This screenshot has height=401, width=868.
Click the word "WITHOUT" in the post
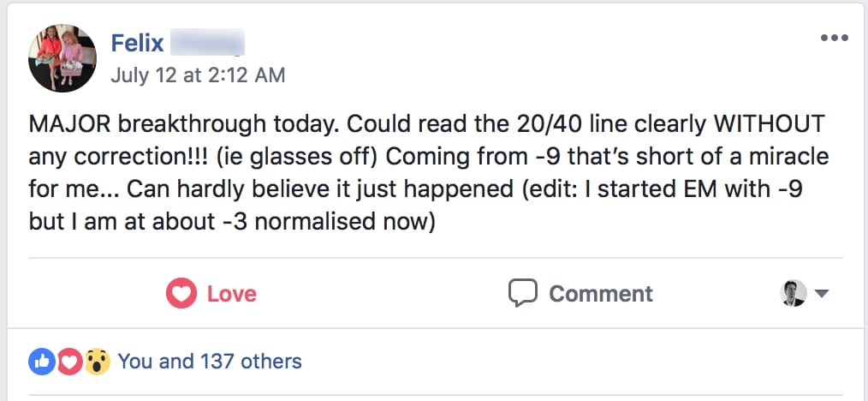(763, 124)
